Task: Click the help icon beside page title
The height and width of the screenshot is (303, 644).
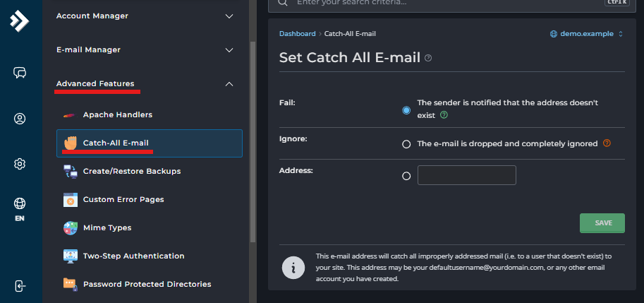Action: pos(428,58)
